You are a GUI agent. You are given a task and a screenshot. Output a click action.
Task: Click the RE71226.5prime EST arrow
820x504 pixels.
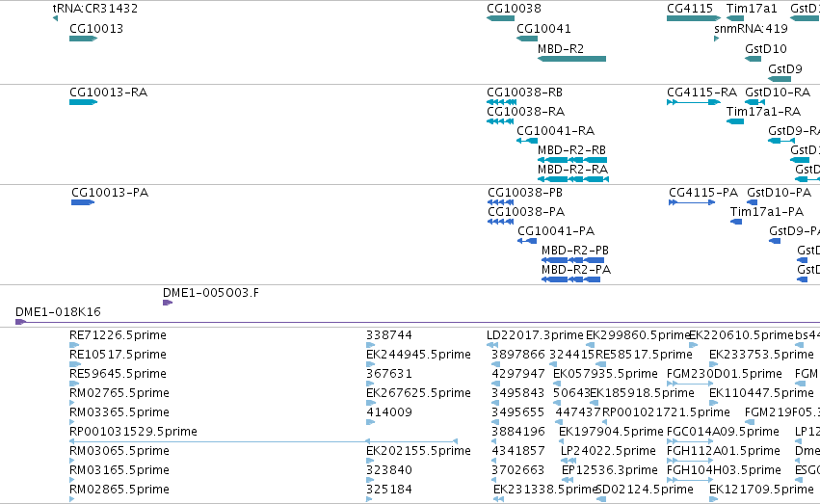coord(74,345)
